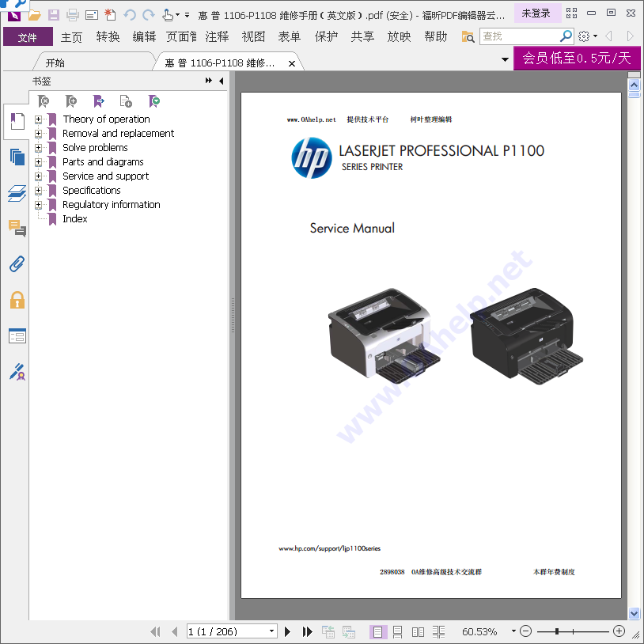Screen dimensions: 644x644
Task: Click the create new PDF icon in quick toolbar
Action: (110, 16)
